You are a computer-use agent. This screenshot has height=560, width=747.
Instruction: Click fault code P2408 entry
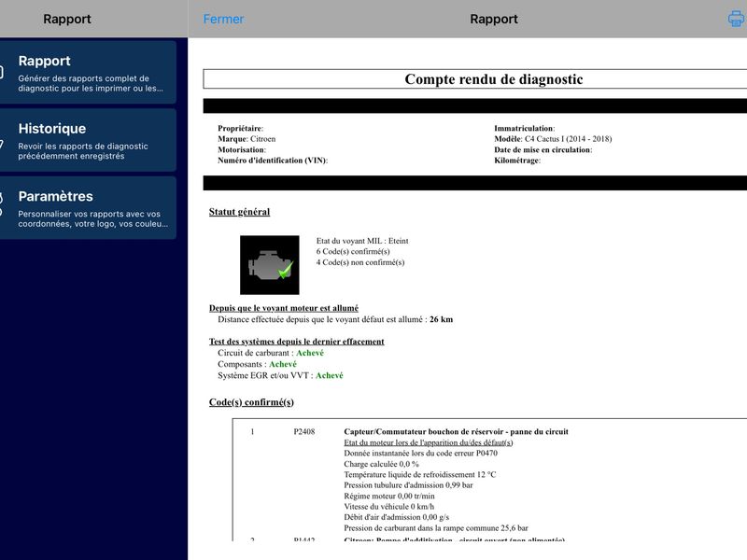(304, 432)
